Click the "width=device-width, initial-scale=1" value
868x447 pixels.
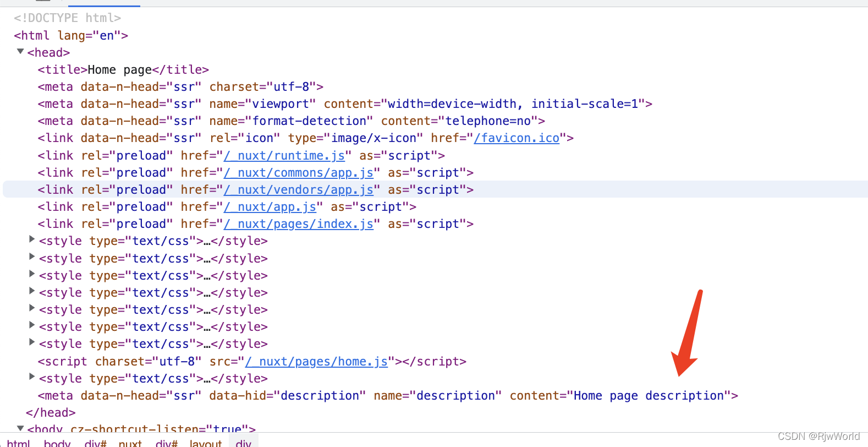click(513, 104)
